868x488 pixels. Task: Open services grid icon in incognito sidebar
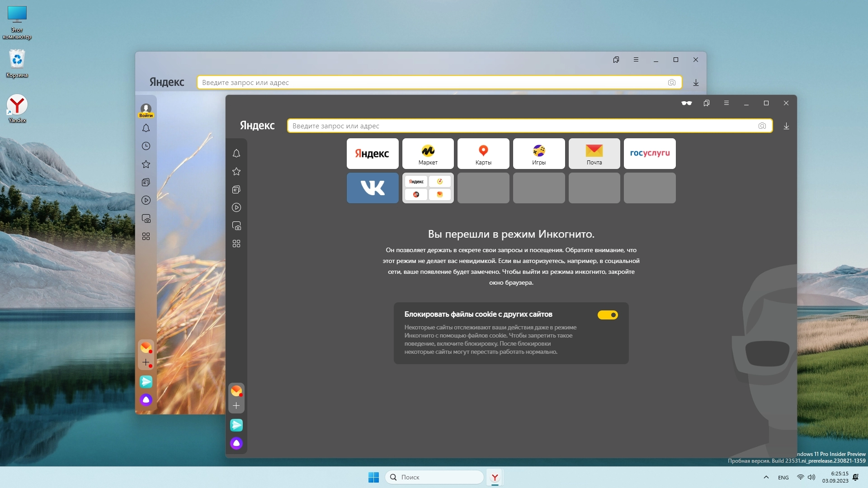tap(236, 244)
